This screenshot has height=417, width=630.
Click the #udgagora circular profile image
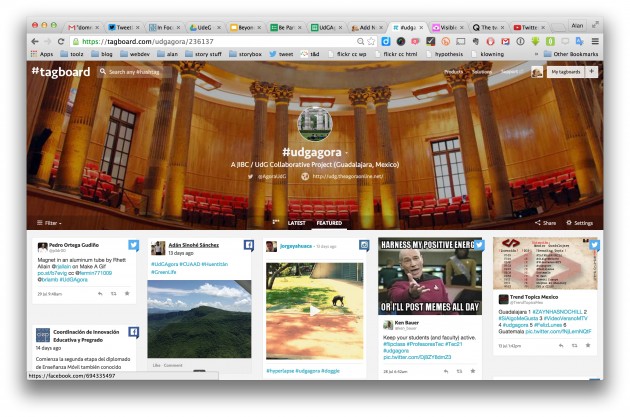(x=315, y=124)
